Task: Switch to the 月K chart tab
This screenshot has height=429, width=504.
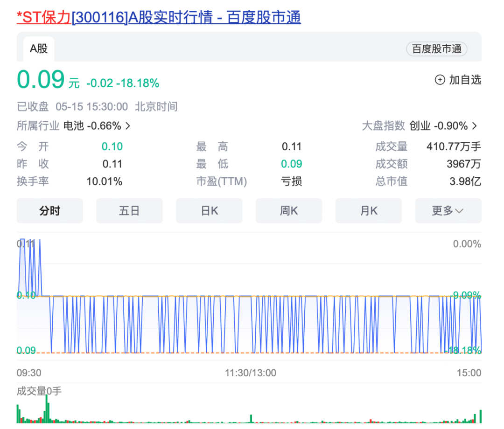Action: [369, 211]
